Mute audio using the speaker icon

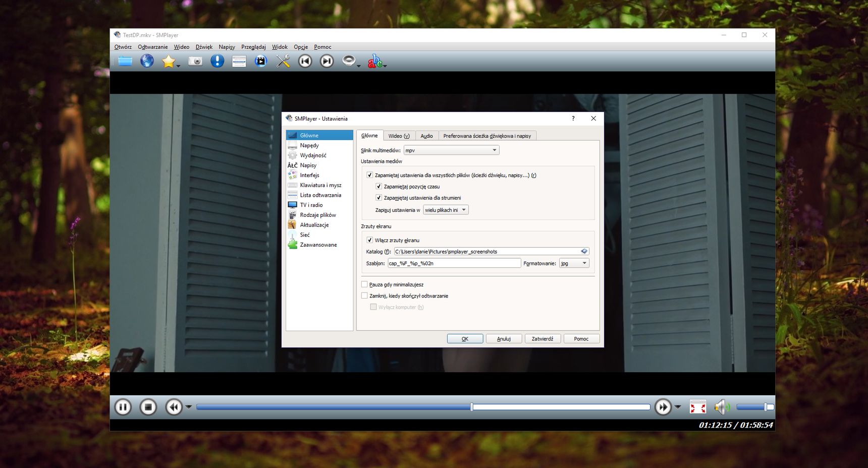[x=722, y=407]
